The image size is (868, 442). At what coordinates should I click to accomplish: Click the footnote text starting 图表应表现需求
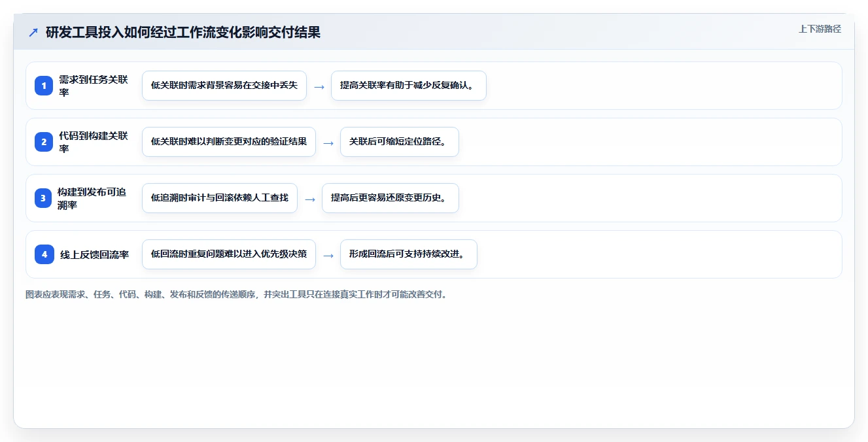point(237,295)
